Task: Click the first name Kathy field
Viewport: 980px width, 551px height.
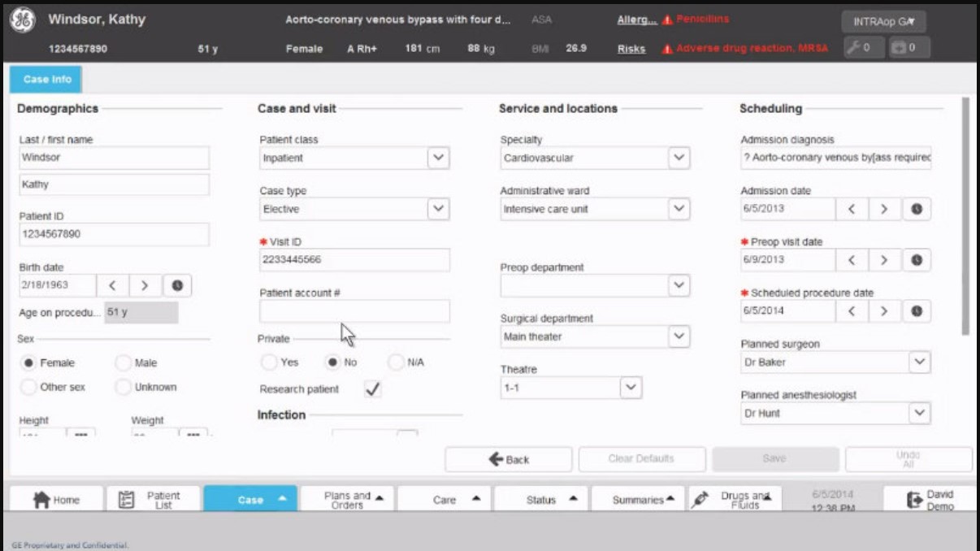Action: click(114, 184)
